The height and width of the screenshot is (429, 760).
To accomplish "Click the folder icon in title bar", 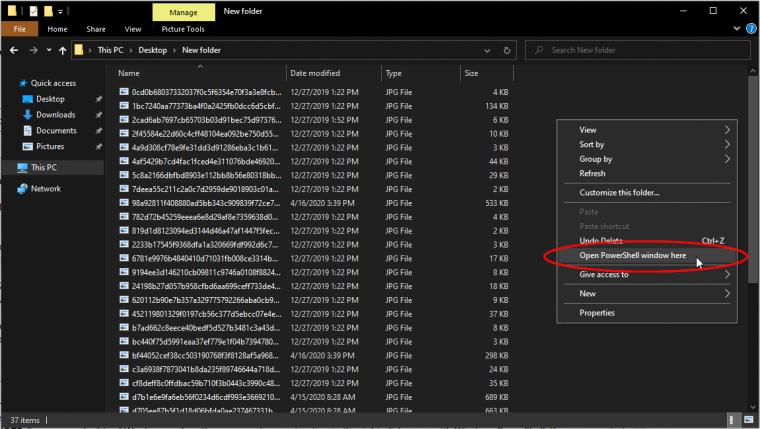I will coord(12,11).
